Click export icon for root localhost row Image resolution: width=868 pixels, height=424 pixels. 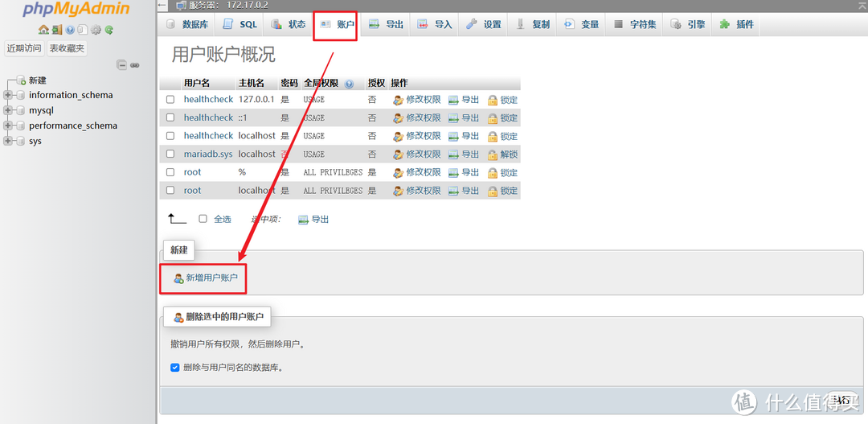pyautogui.click(x=453, y=191)
